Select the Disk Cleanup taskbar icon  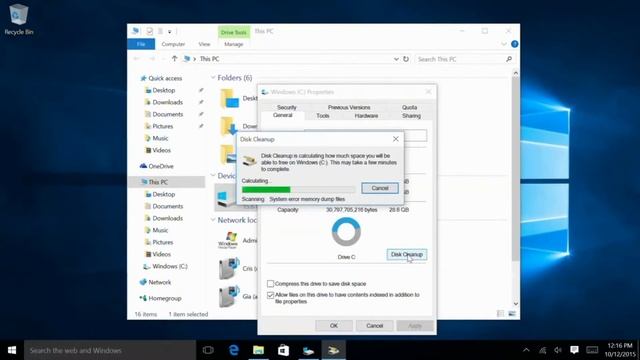pos(333,350)
